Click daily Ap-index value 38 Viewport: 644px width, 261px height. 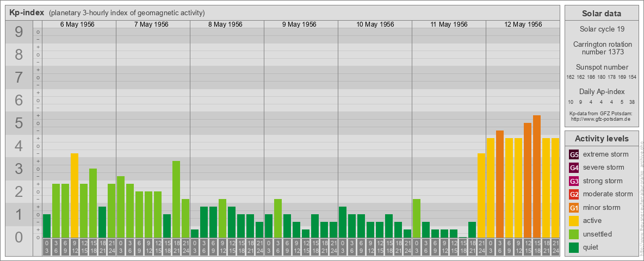(632, 102)
